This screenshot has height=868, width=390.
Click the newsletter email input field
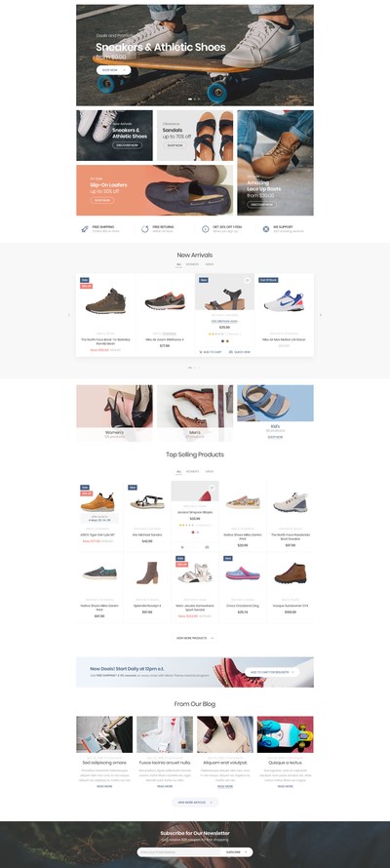click(179, 852)
